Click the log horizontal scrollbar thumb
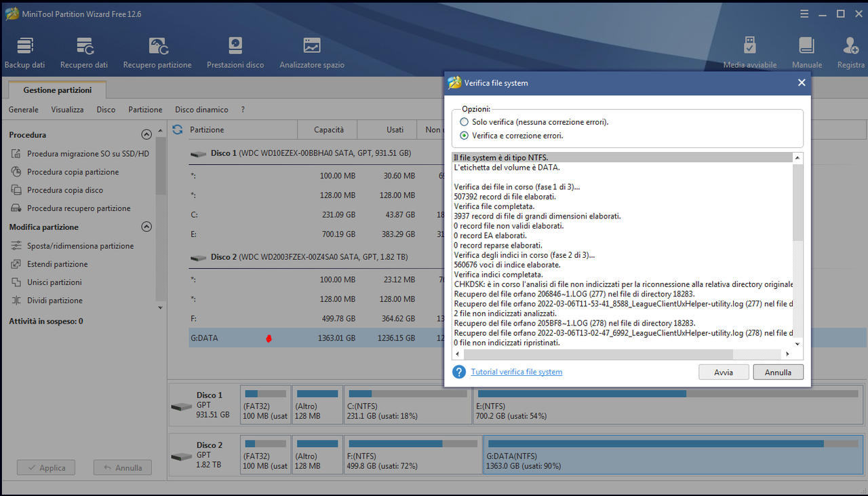Image resolution: width=868 pixels, height=496 pixels. (x=598, y=354)
